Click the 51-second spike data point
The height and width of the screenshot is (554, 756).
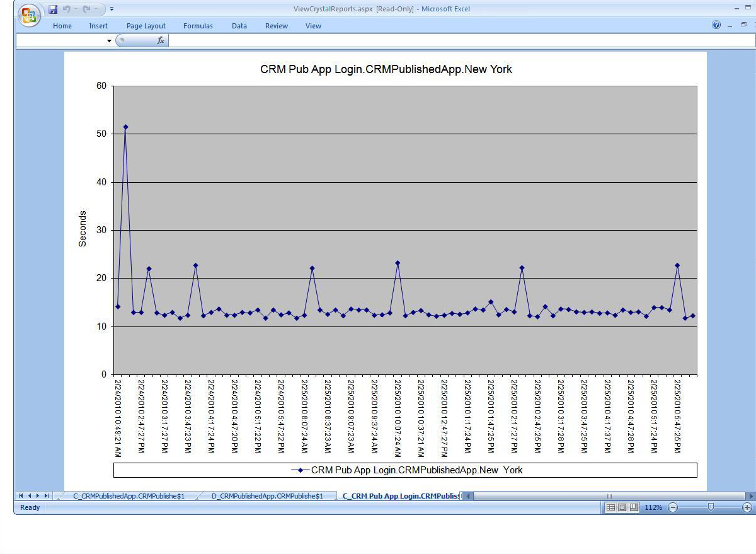[x=125, y=127]
